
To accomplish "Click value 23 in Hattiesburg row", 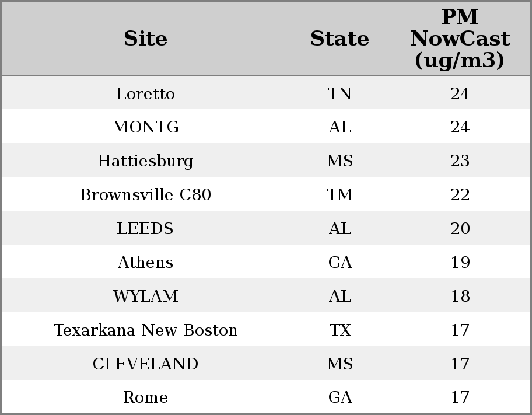I will point(460,161).
